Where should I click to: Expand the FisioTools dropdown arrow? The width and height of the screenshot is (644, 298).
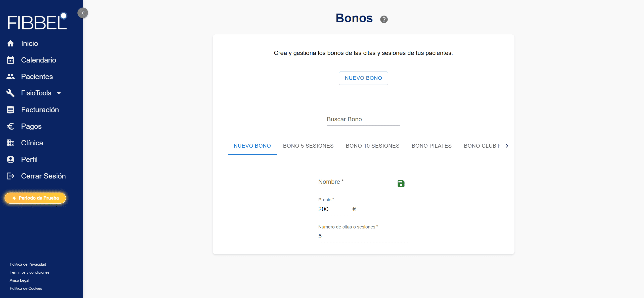coord(59,93)
